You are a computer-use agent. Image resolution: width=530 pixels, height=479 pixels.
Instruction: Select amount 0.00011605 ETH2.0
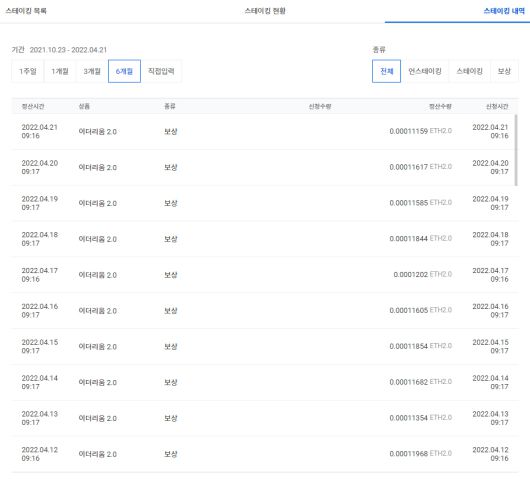click(420, 310)
